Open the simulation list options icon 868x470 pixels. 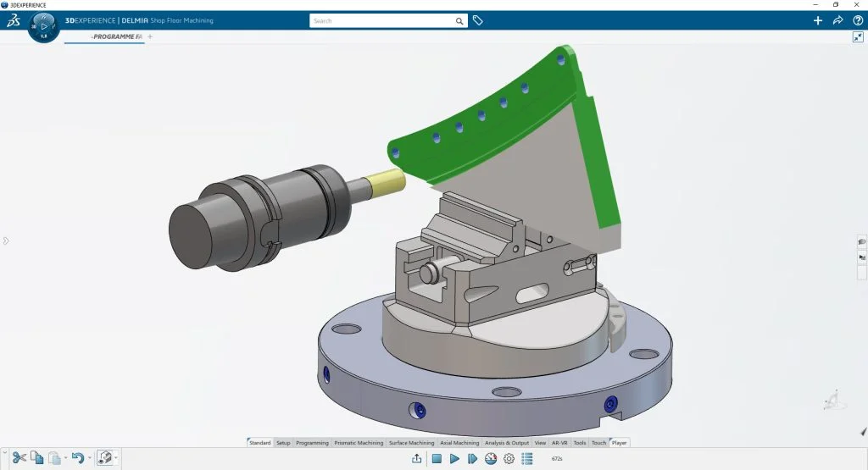tap(527, 459)
